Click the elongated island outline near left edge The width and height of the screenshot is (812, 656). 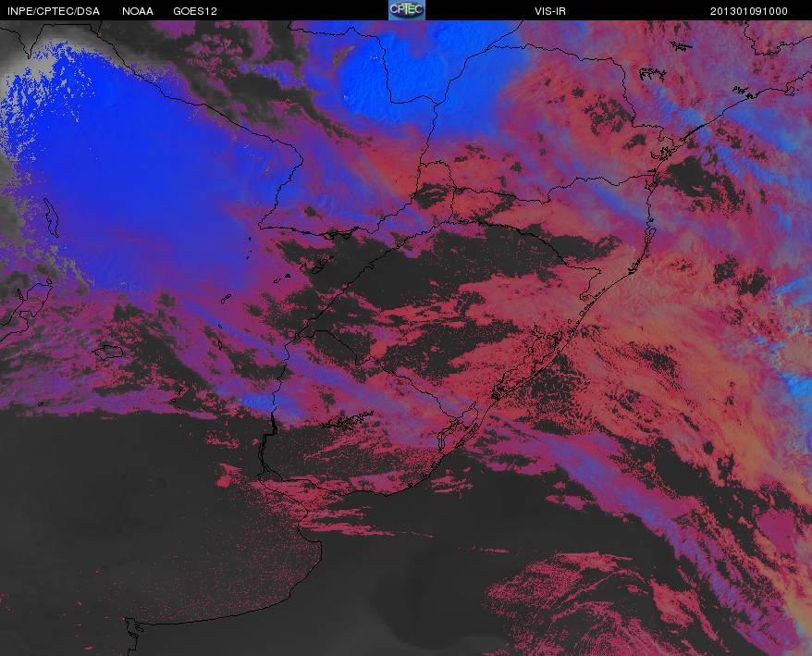coord(51,217)
